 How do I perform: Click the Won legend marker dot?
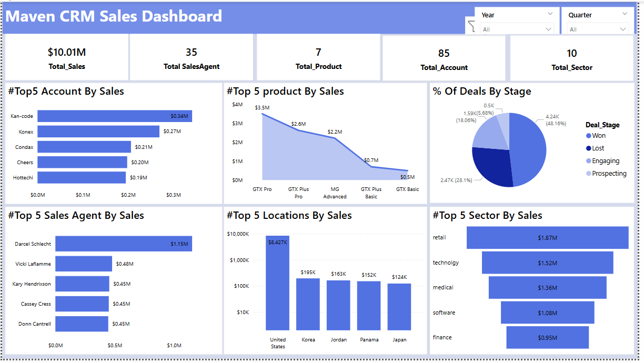tap(588, 136)
